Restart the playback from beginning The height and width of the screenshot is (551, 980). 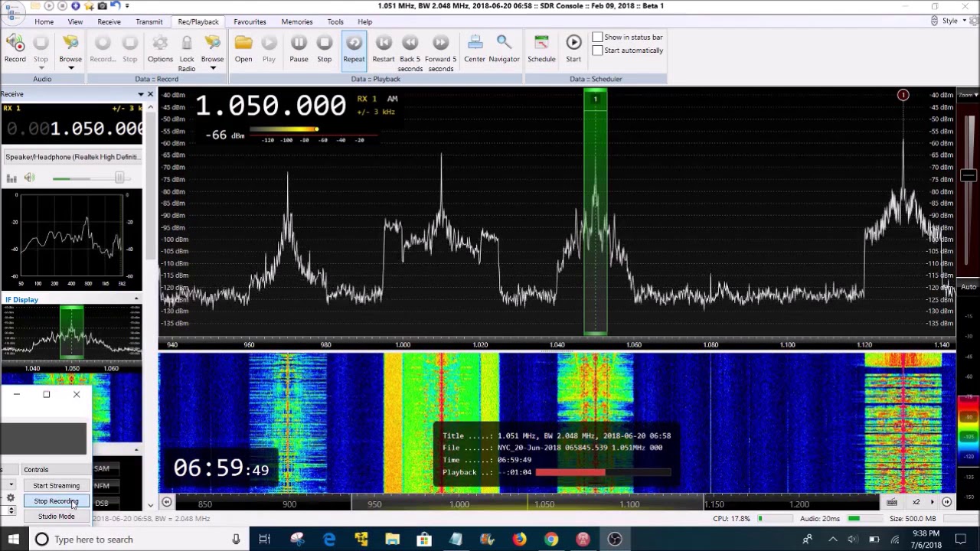click(x=384, y=44)
